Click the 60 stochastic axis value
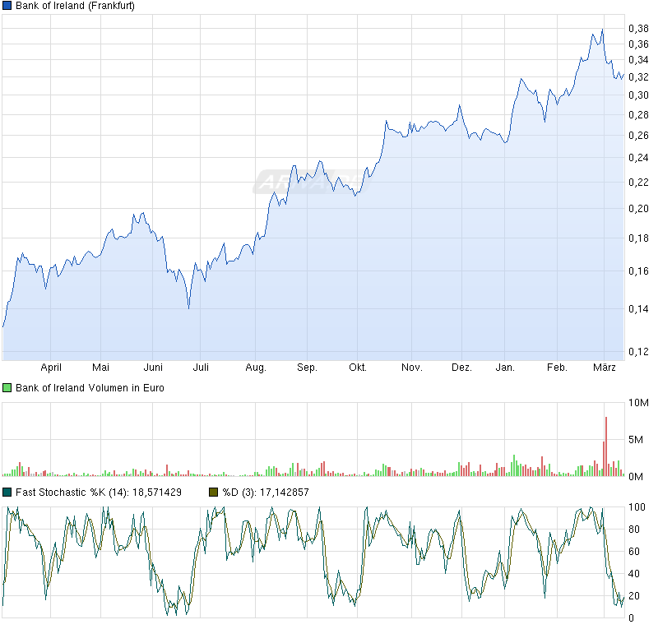The width and height of the screenshot is (672, 629). coord(634,552)
